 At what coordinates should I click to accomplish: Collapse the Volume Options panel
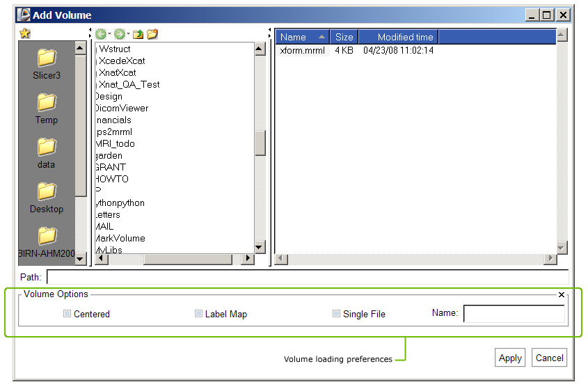[562, 295]
